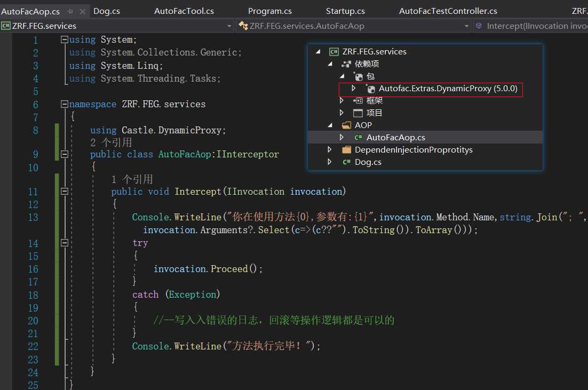This screenshot has width=588, height=390.
Task: Click the Chinese log comment on line 20
Action: pos(274,320)
